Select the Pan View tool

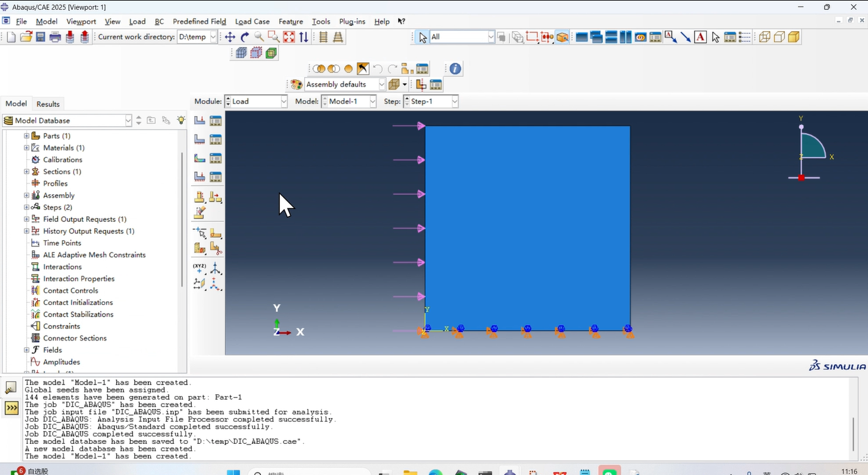(x=230, y=37)
